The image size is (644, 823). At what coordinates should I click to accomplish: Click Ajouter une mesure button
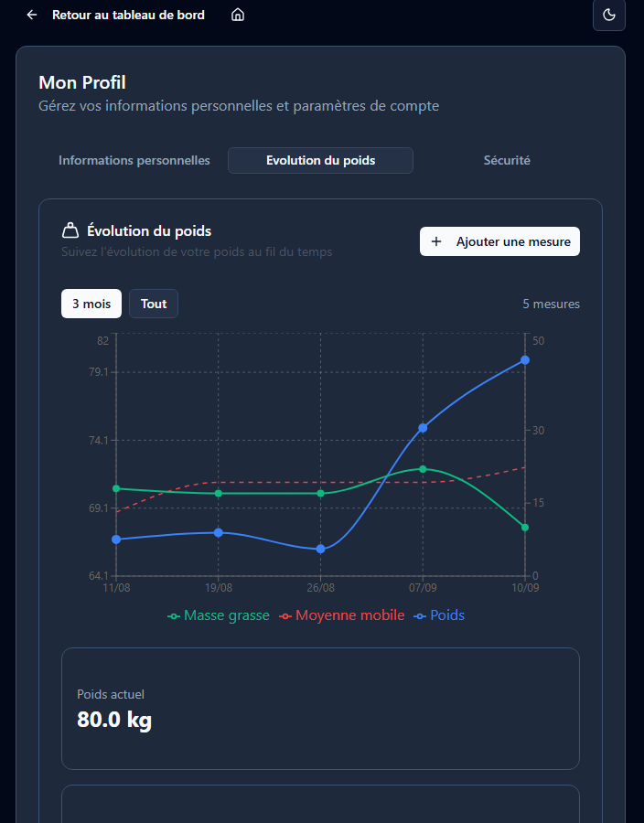(499, 241)
